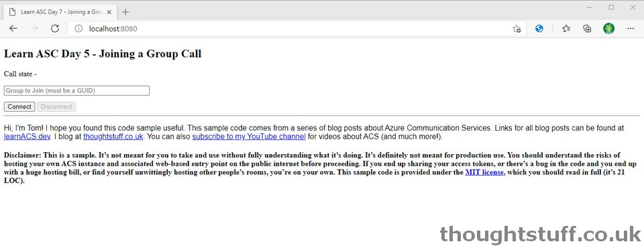
Task: Open the green profile avatar
Action: (608, 28)
